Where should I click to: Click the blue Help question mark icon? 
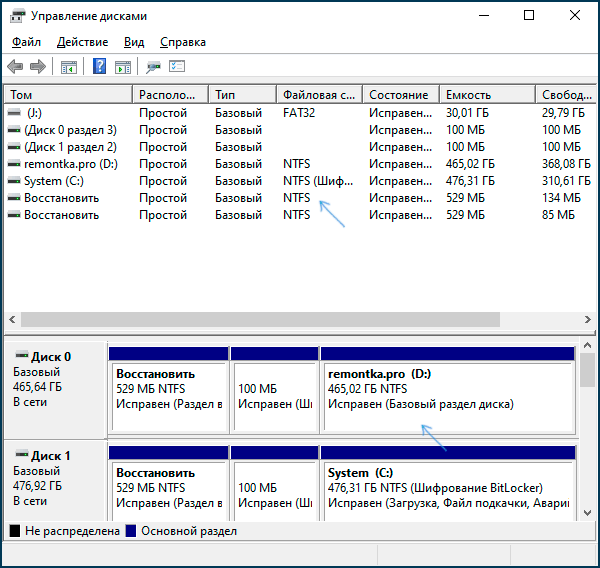99,67
